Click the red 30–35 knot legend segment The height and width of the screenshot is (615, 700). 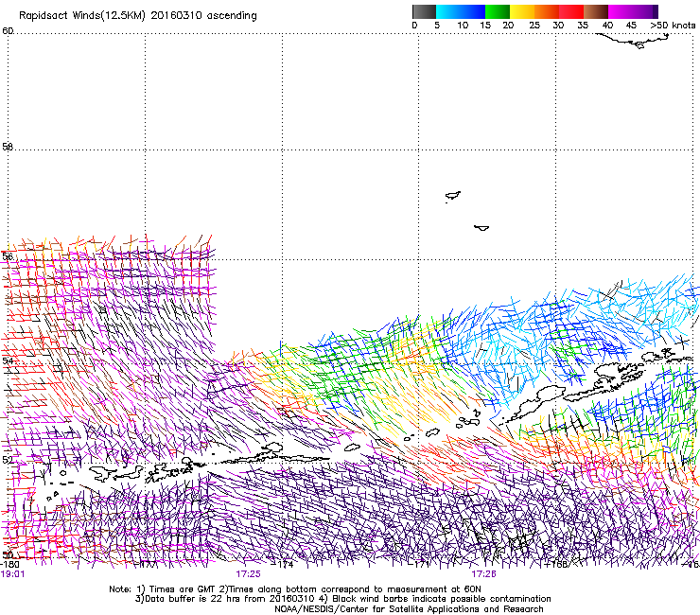[571, 11]
